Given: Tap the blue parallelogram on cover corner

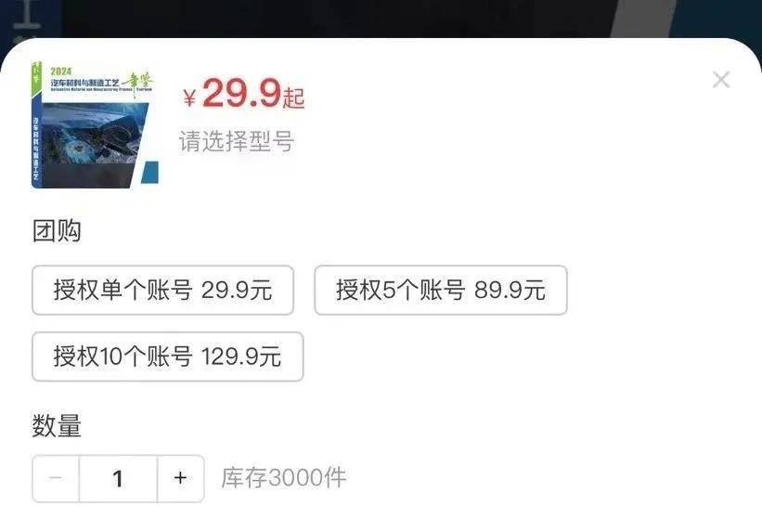Looking at the screenshot, I should (x=149, y=172).
